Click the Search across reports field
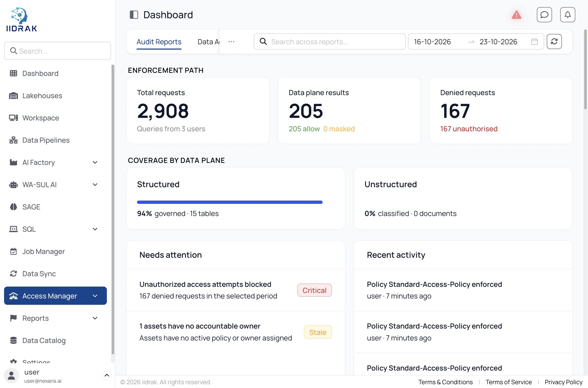Screen dimensions: 588x388 pos(329,41)
